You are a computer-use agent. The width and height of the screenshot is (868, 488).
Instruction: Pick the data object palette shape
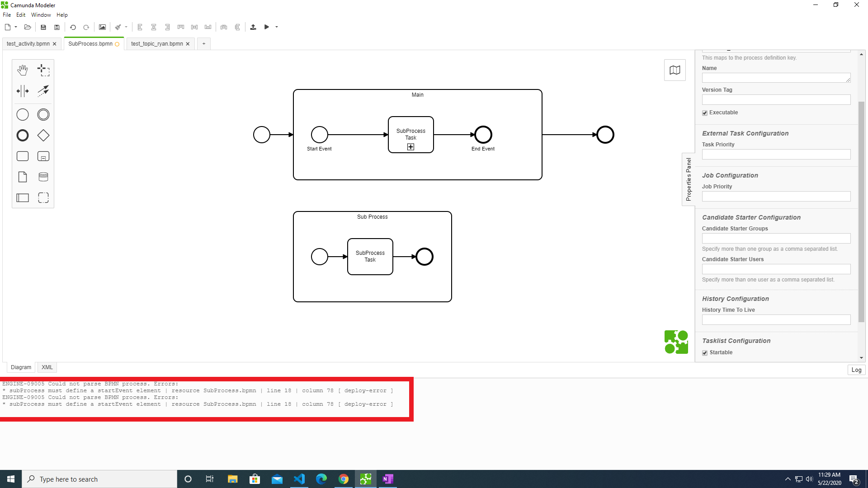(x=23, y=177)
